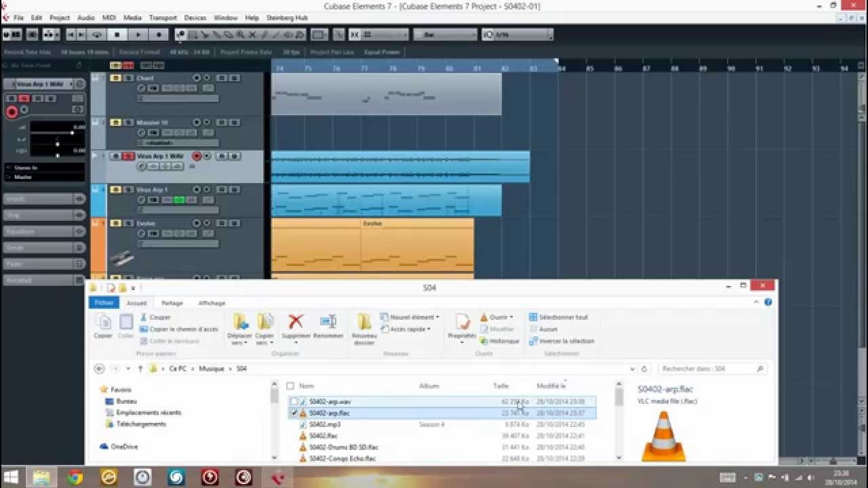868x488 pixels.
Task: Expand the Notepad section in the Inspector
Action: (x=44, y=280)
